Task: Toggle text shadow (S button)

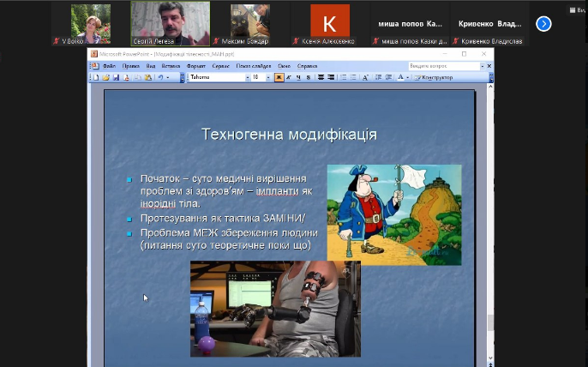Action: click(309, 77)
